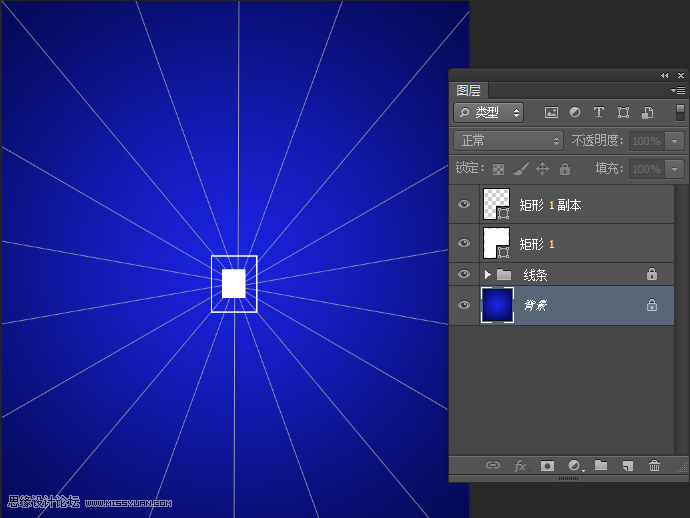Click the white filled square on canvas
Image resolution: width=690 pixels, height=518 pixels.
coord(234,284)
